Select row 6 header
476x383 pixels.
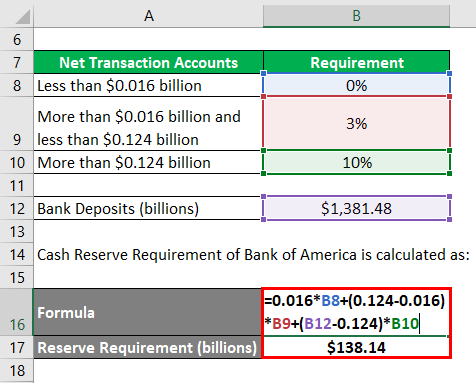point(17,39)
